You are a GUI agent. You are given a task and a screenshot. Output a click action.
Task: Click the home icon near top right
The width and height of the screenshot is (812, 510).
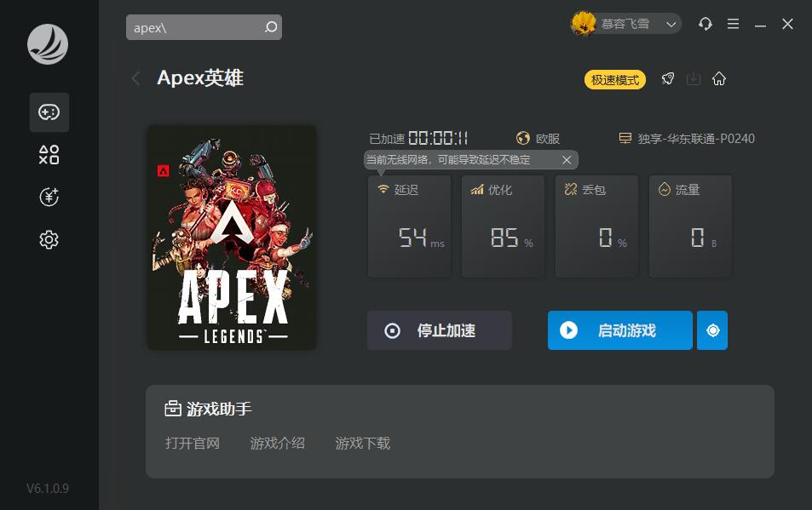click(719, 79)
